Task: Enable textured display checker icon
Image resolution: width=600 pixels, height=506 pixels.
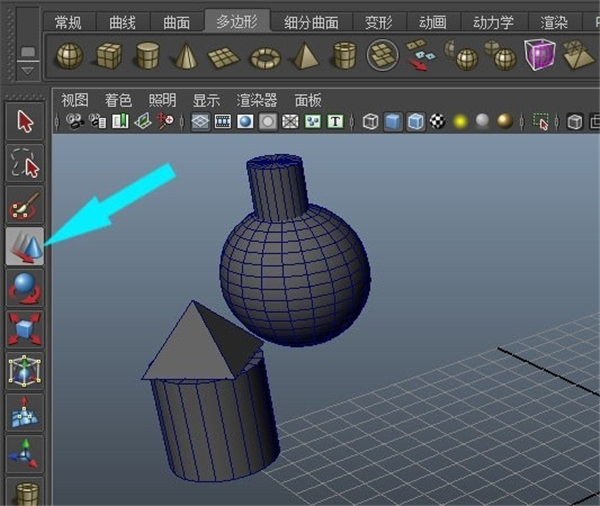Action: click(437, 122)
